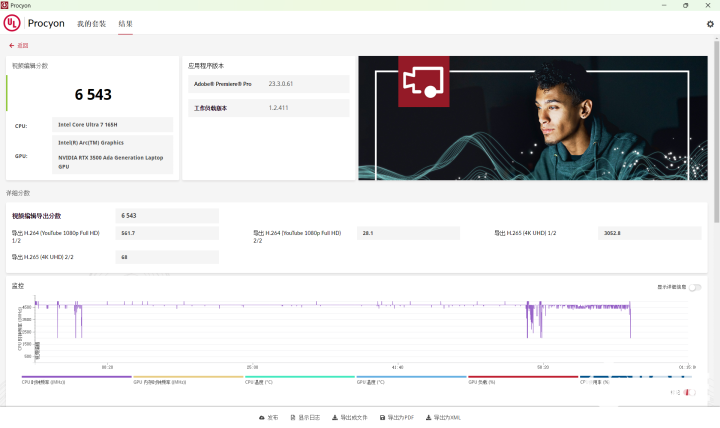Toggle the 显示详细信息 switch
720x428 pixels.
click(x=694, y=287)
